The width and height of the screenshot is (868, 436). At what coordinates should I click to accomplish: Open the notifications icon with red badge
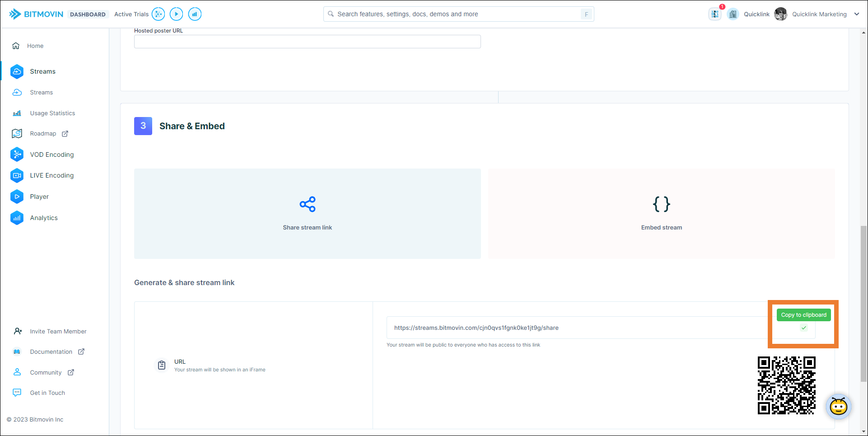point(715,14)
